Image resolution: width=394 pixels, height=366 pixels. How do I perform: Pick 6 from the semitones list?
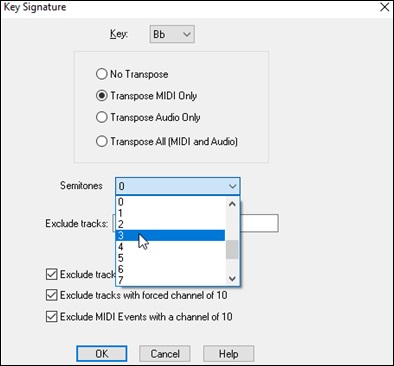(170, 269)
